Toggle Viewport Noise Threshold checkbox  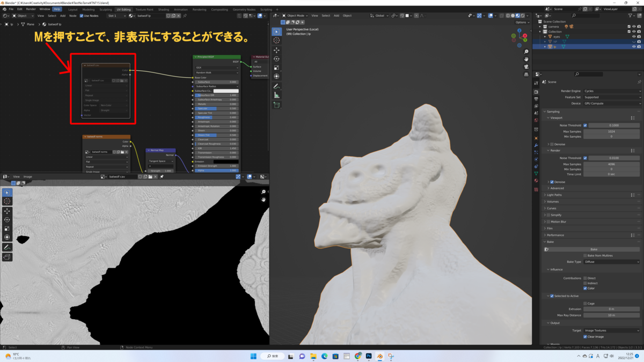[585, 125]
